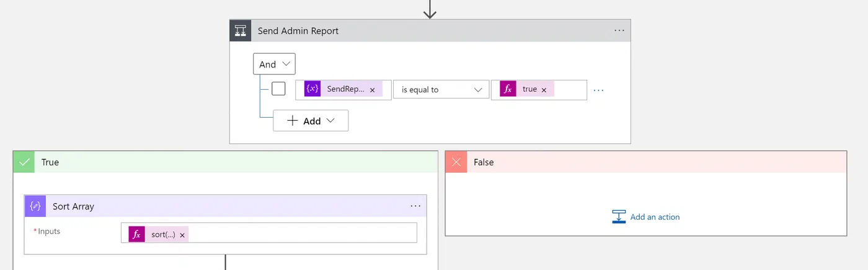Click the True branch header
This screenshot has height=270, width=868.
coord(225,162)
